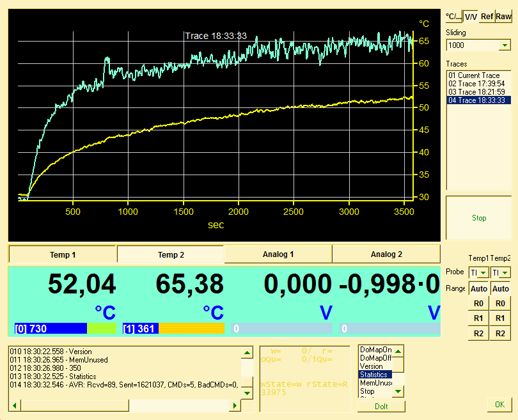518x420 pixels.
Task: Click the Temp 1 blue level bar
Action: 51,329
